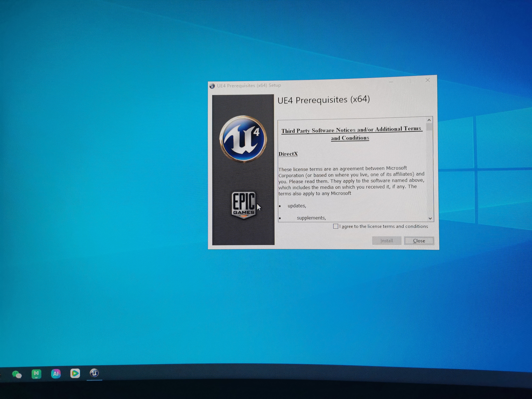This screenshot has width=532, height=399.
Task: Select the Unreal Engine taskbar icon
Action: 94,373
